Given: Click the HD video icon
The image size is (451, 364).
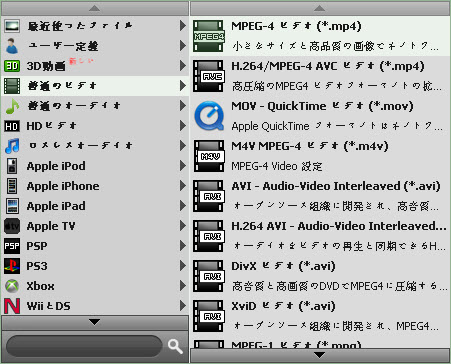Looking at the screenshot, I should (x=12, y=126).
